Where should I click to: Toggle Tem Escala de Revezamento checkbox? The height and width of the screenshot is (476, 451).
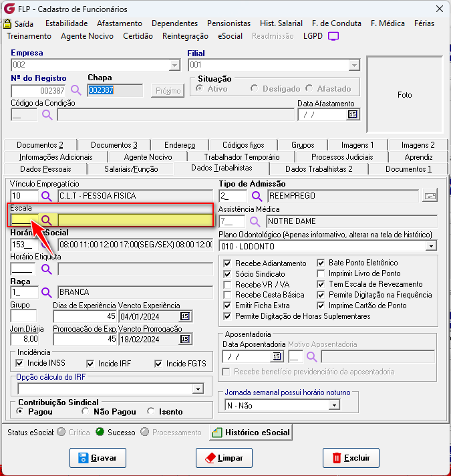pyautogui.click(x=321, y=284)
